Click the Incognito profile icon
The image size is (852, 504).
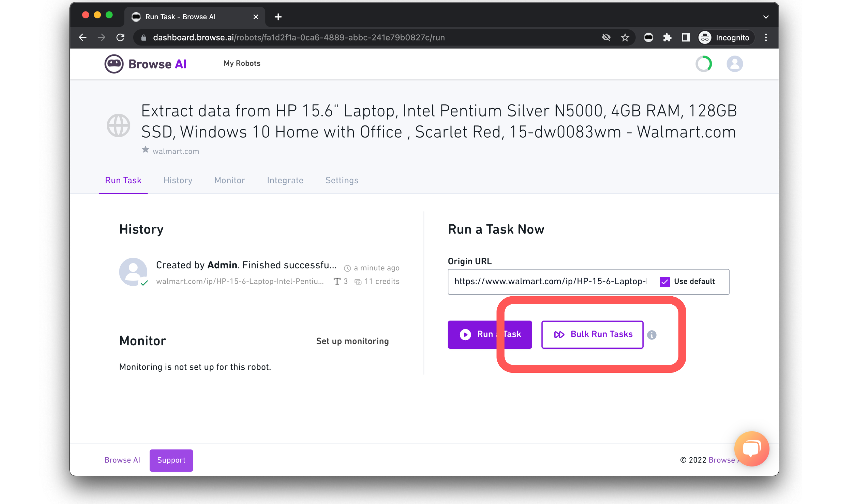pyautogui.click(x=705, y=37)
